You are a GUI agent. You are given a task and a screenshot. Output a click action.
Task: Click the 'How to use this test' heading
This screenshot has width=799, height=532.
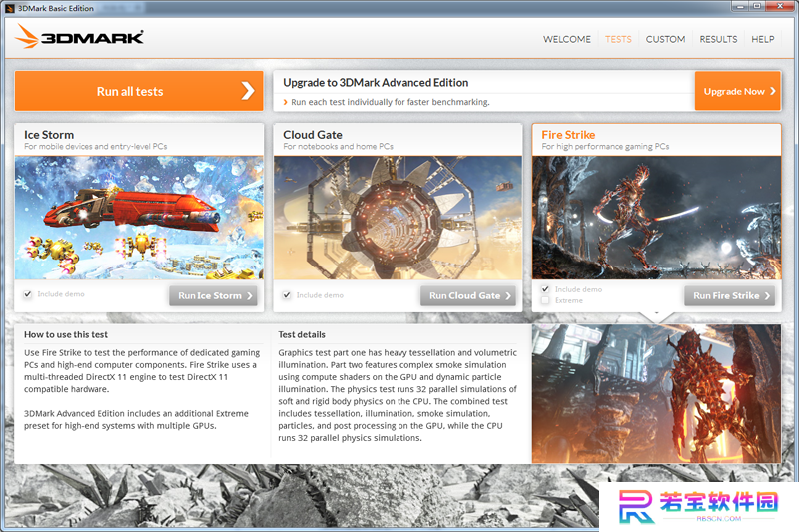[x=66, y=334]
